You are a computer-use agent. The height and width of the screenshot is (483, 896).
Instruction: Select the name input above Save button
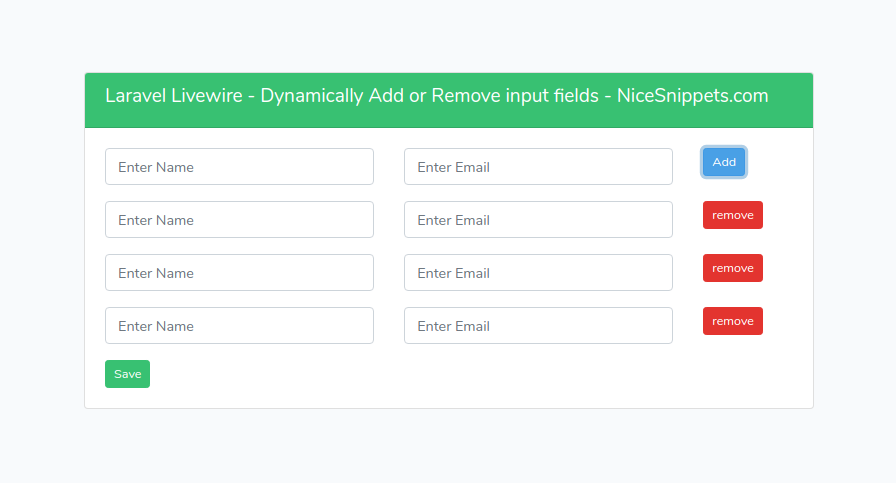(x=239, y=326)
